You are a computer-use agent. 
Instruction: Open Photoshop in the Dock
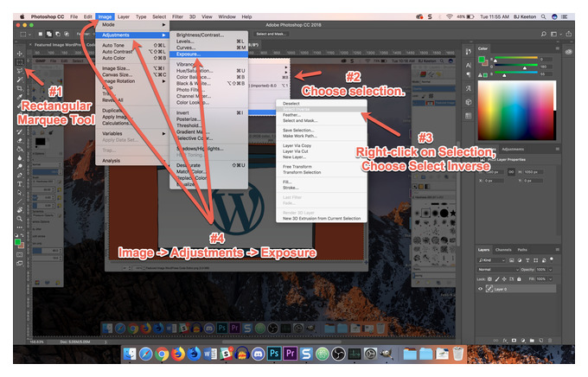coord(274,354)
